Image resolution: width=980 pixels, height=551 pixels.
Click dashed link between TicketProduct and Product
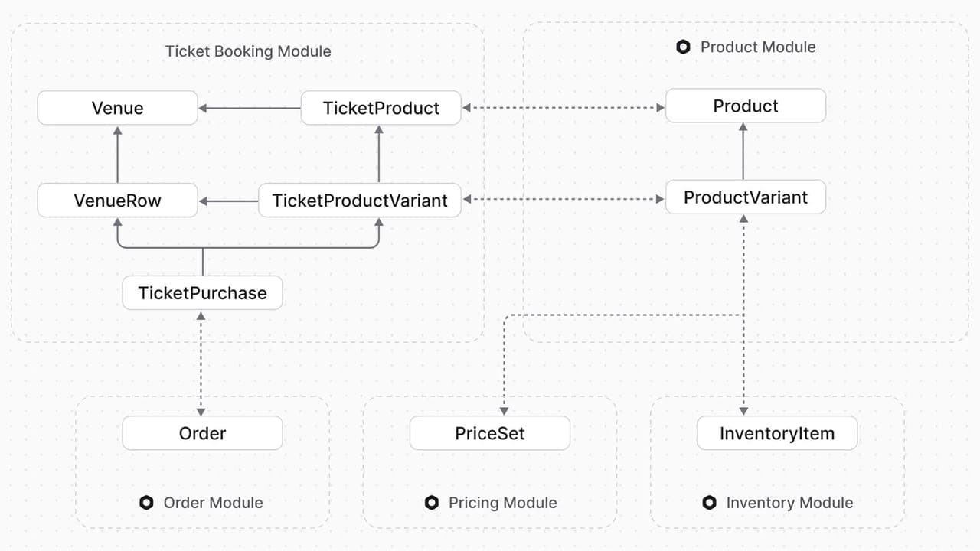[x=563, y=108]
